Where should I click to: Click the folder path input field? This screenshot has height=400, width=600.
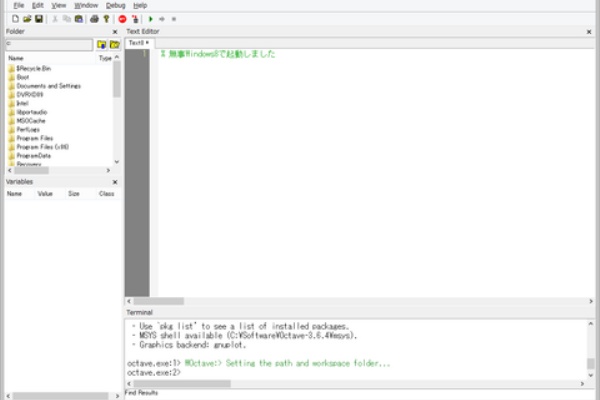point(48,45)
